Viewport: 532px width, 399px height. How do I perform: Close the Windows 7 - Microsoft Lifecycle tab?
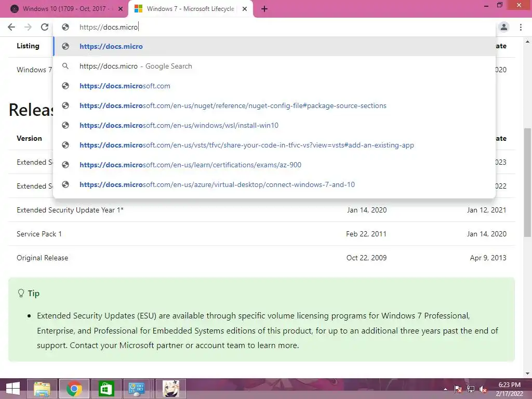(x=245, y=9)
